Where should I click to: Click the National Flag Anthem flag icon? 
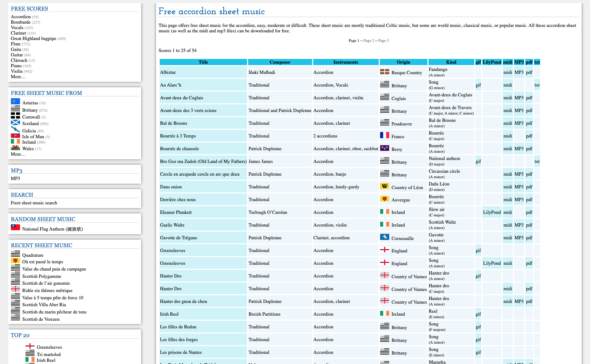[x=15, y=227]
